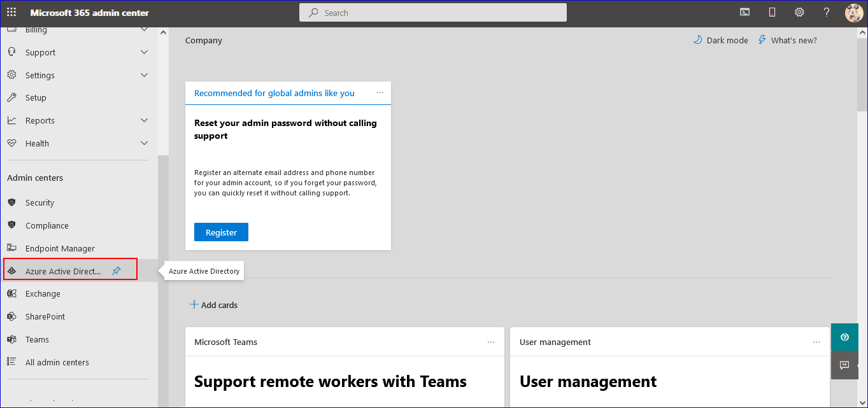Click the Endpoint Manager icon
868x408 pixels.
[11, 248]
